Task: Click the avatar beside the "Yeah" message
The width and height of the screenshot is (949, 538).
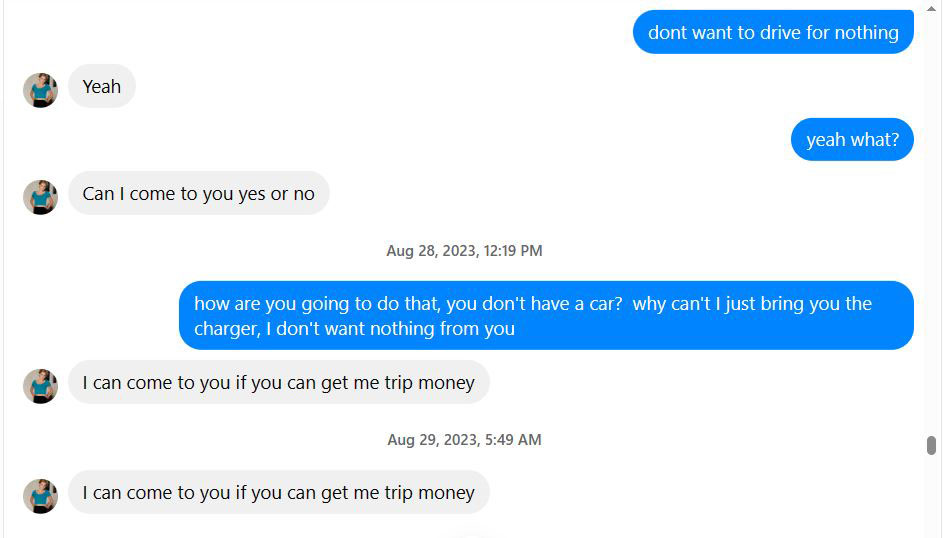Action: [40, 90]
